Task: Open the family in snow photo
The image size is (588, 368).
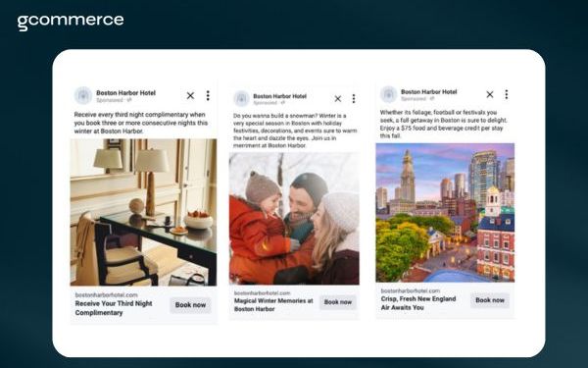Action: pos(294,218)
